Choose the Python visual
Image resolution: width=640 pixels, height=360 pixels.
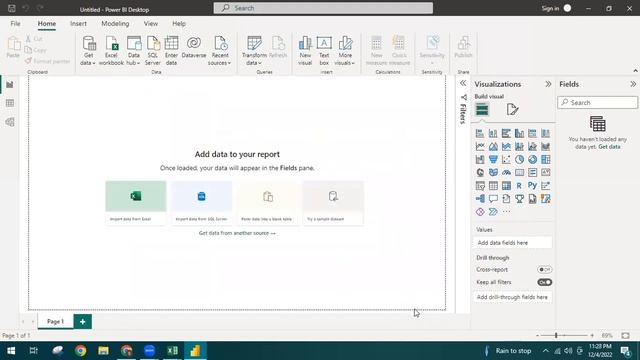532,186
